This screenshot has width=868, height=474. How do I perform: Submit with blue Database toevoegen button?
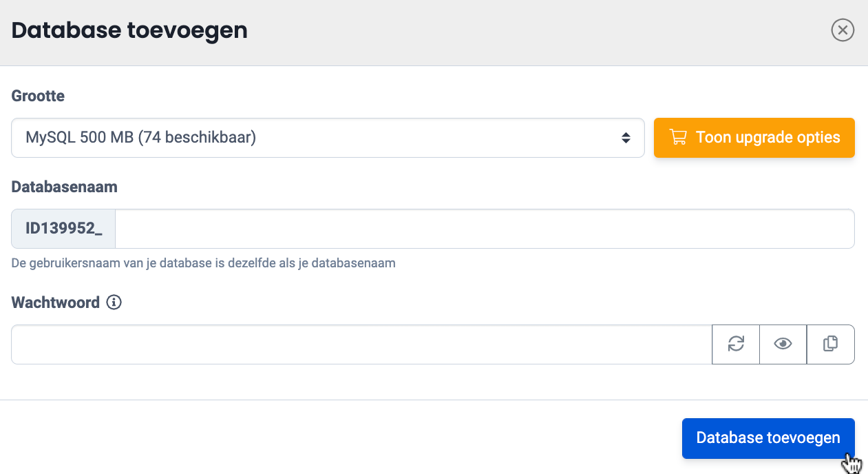pos(768,438)
